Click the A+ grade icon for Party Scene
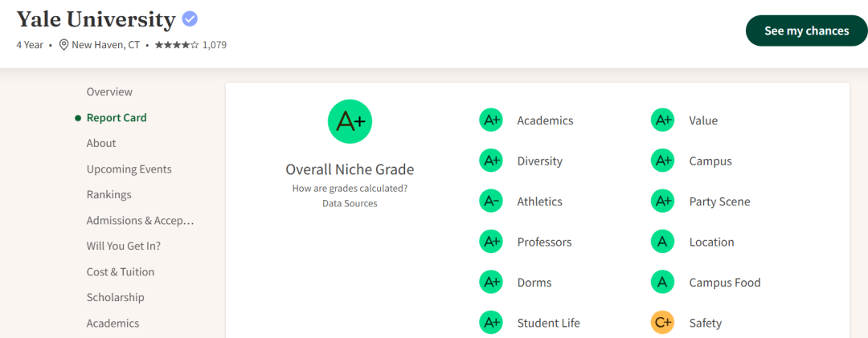Screen dimensions: 868x338 (x=662, y=202)
